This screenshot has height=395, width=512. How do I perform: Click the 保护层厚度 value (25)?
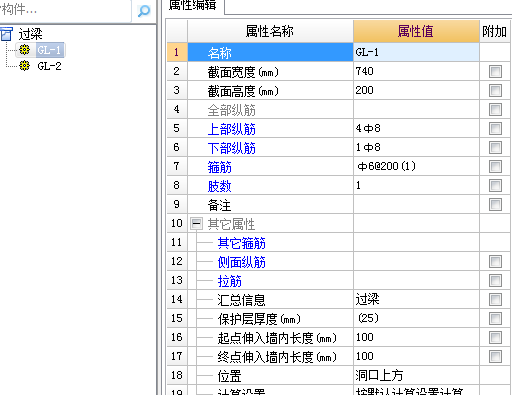pos(416,318)
